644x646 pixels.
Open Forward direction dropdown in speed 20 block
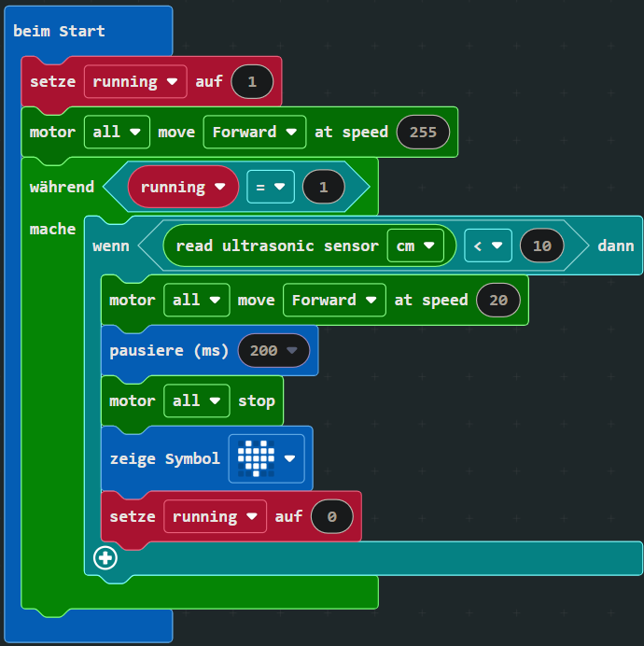[x=334, y=300]
